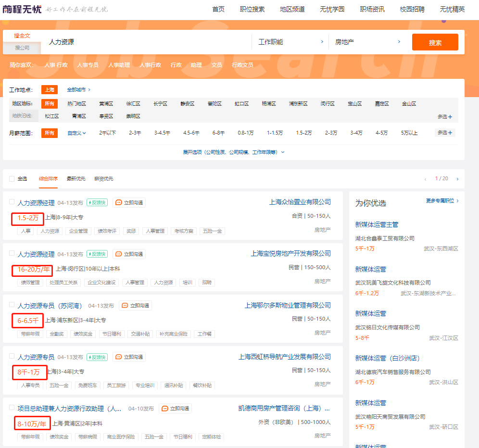Screen dimensions: 479x448
Task: Open 无忧精英 in top navigation
Action: click(x=452, y=10)
